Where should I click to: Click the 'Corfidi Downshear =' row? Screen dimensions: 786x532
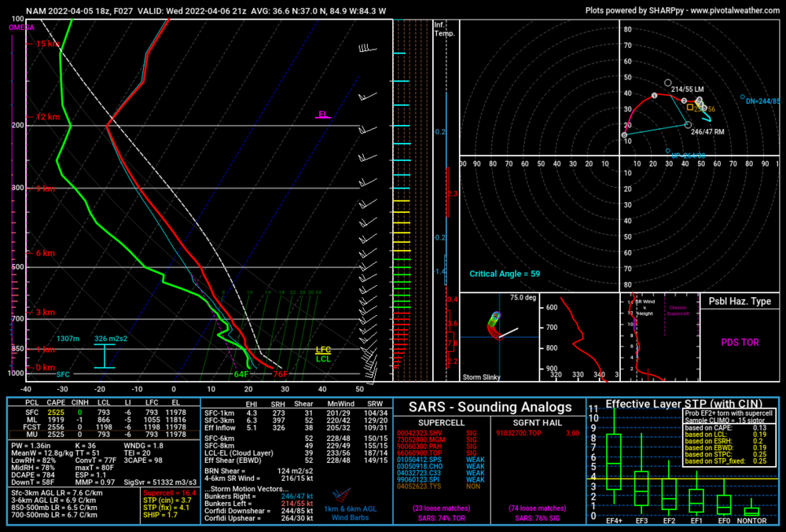point(259,511)
